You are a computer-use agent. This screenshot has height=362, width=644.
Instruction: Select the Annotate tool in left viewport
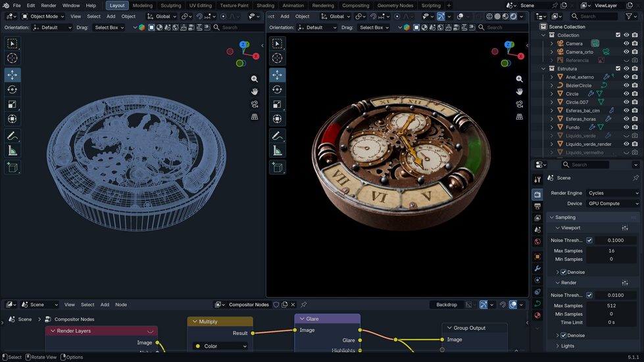tap(12, 136)
